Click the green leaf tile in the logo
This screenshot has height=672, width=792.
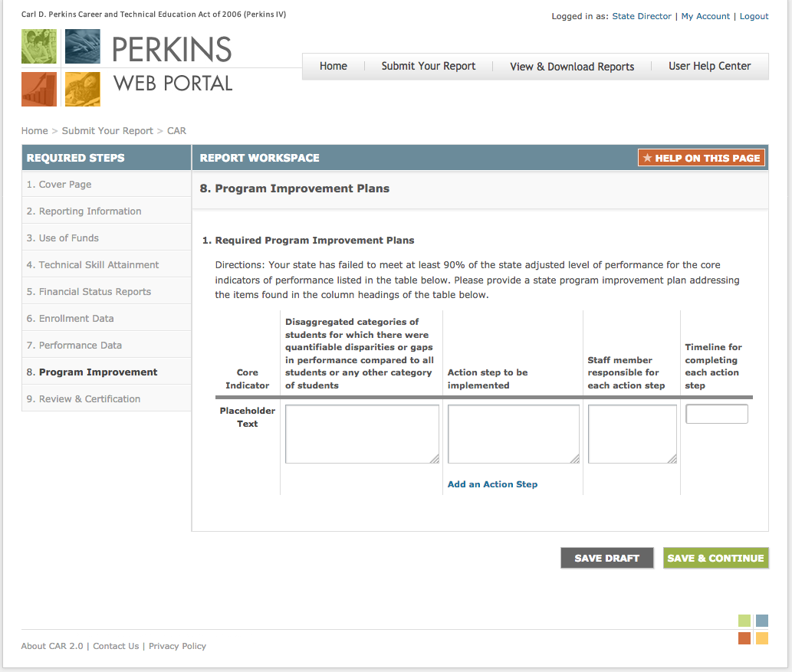coord(38,46)
